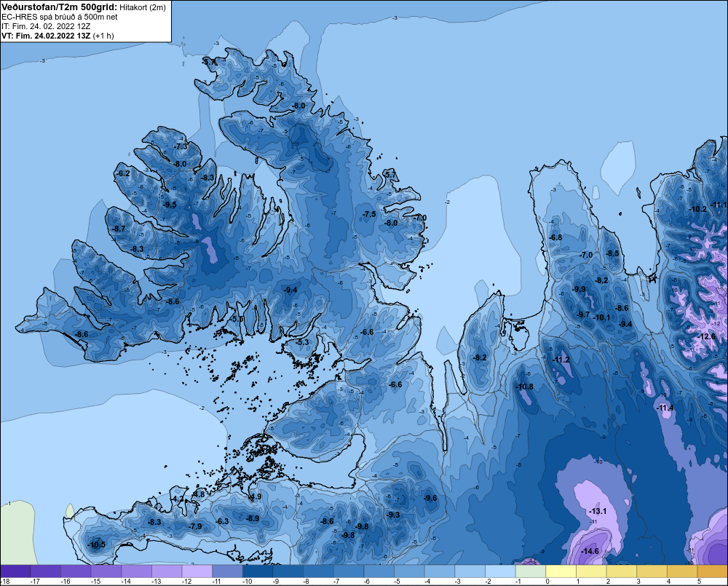728x586 pixels.
Task: Click the legend swatch between -11 and -10
Action: point(227,571)
